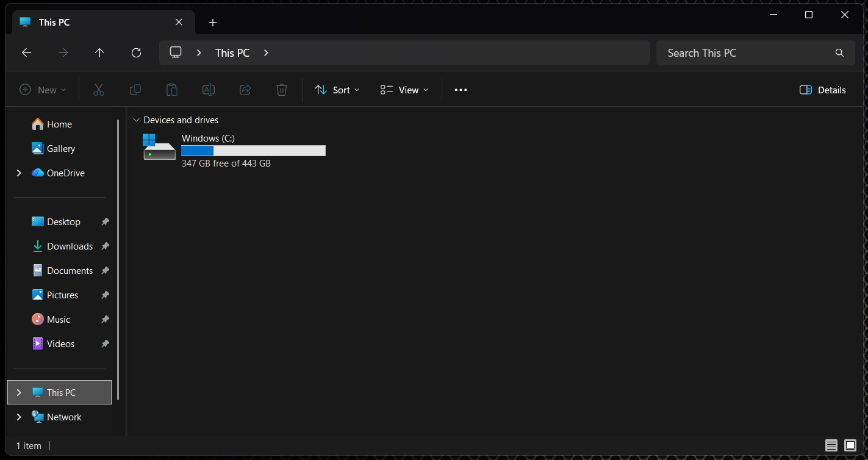Unpin Documents using its pin icon
The image size is (868, 460).
pyautogui.click(x=105, y=271)
